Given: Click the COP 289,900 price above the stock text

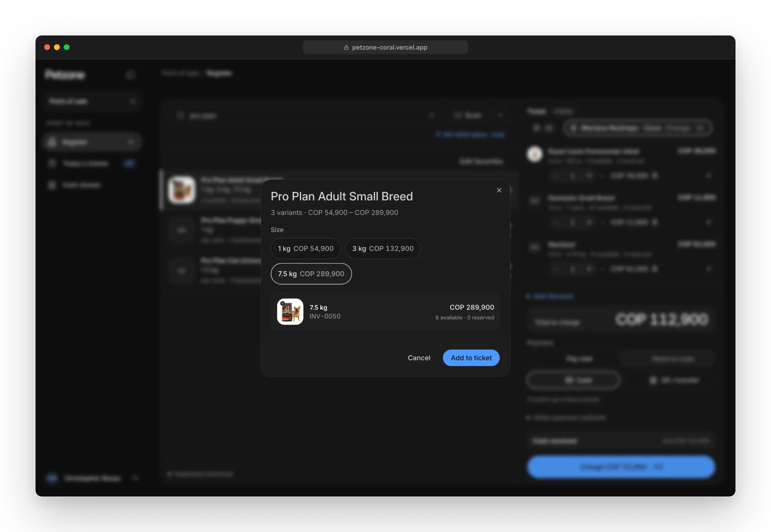Looking at the screenshot, I should [x=472, y=307].
